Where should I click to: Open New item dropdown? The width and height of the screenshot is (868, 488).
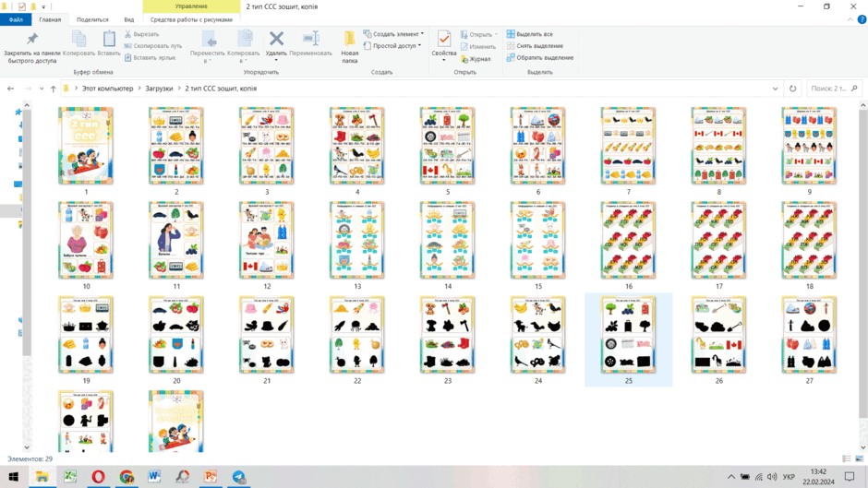(x=393, y=34)
